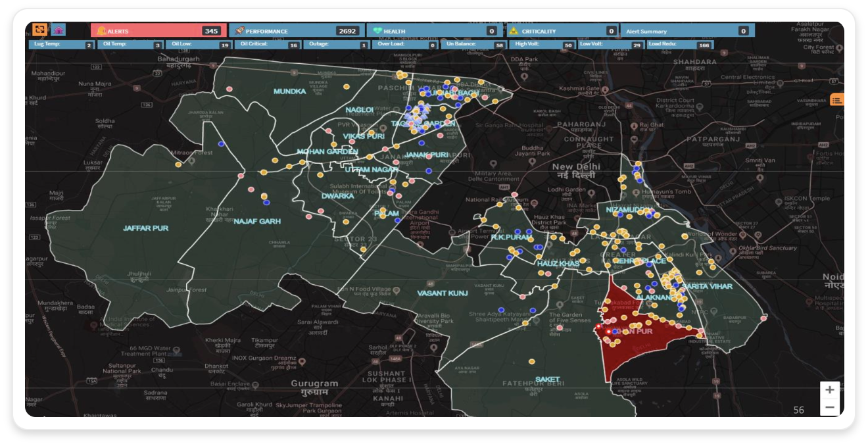Click the Outage filter chip

tap(336, 45)
